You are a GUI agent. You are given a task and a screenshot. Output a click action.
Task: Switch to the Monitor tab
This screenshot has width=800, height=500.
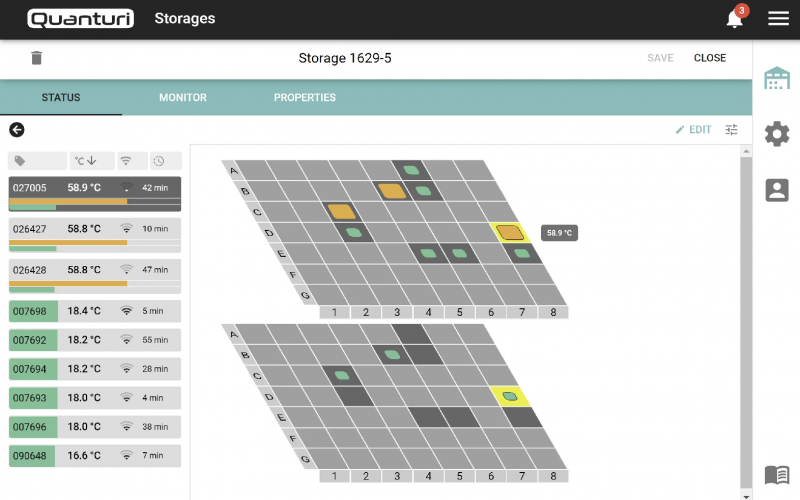[x=183, y=98]
